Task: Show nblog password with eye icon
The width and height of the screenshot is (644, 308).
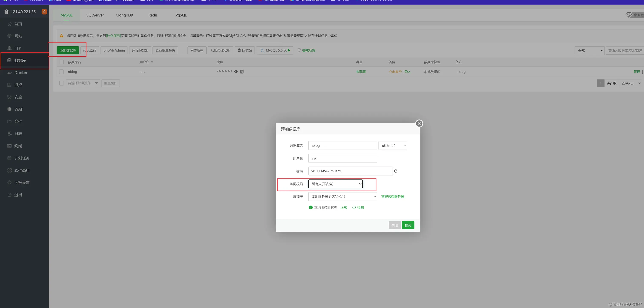Action: click(236, 72)
